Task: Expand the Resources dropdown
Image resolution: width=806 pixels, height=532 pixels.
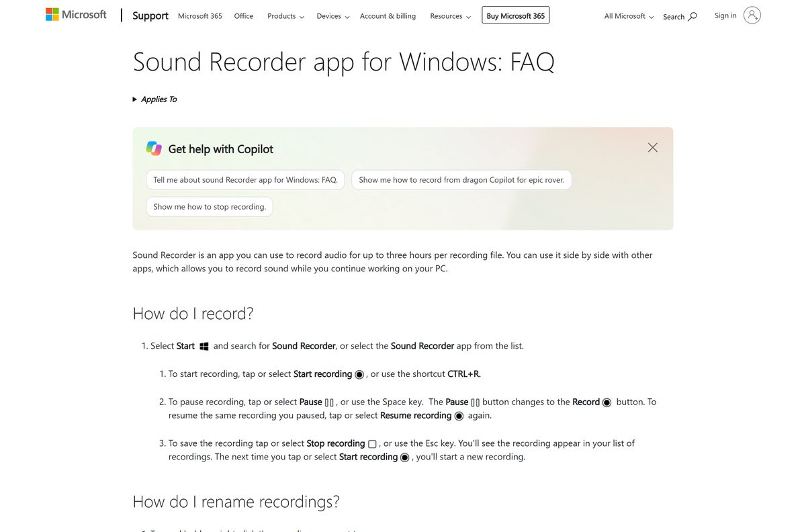Action: pyautogui.click(x=451, y=16)
